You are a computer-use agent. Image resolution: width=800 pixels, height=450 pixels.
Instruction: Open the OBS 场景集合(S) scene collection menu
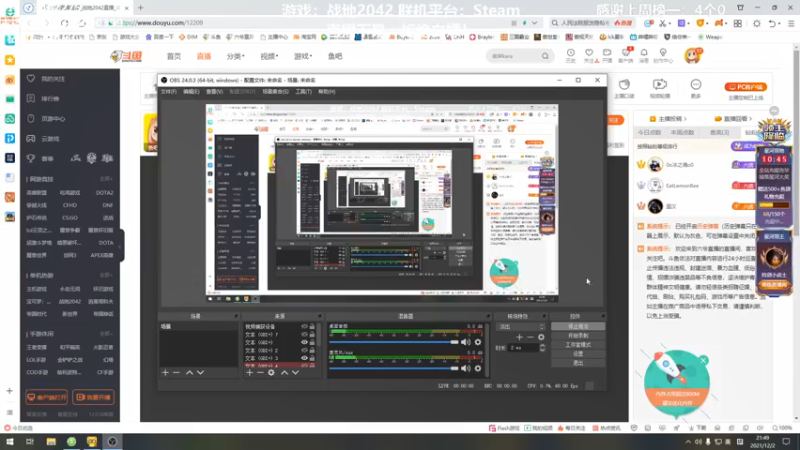[x=276, y=92]
